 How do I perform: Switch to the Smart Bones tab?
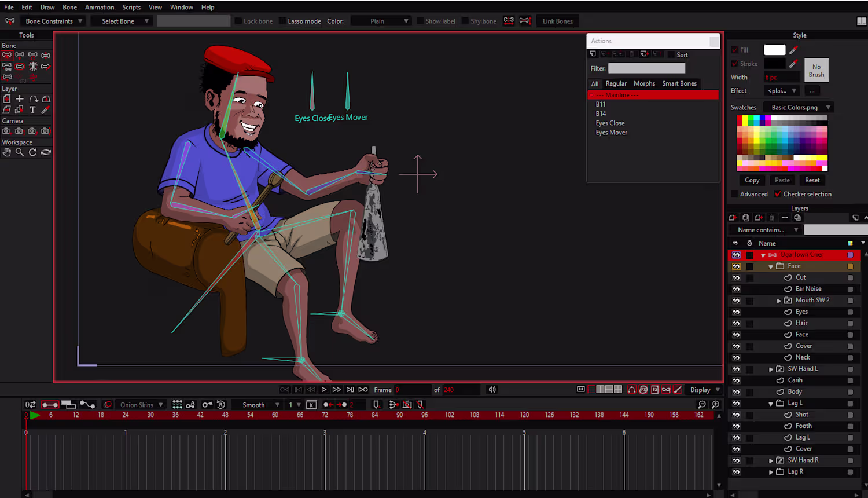point(679,84)
